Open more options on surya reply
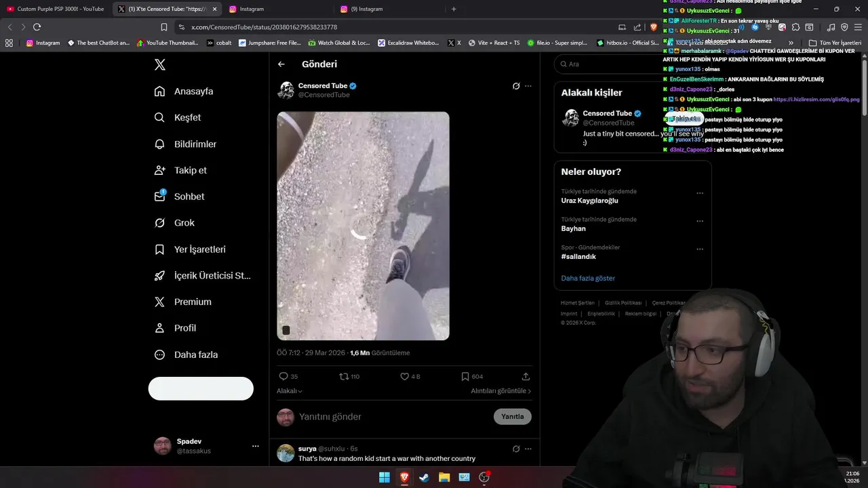Viewport: 868px width, 488px height. pyautogui.click(x=528, y=449)
